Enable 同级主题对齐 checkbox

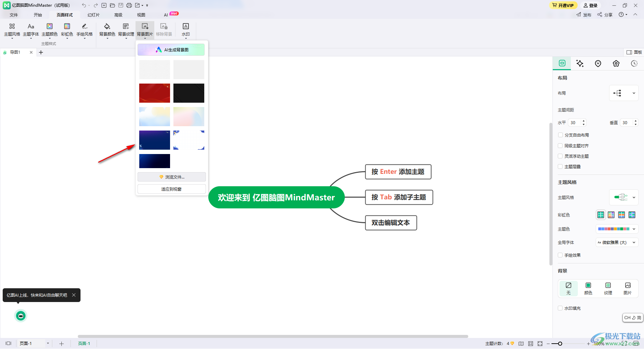coord(560,146)
